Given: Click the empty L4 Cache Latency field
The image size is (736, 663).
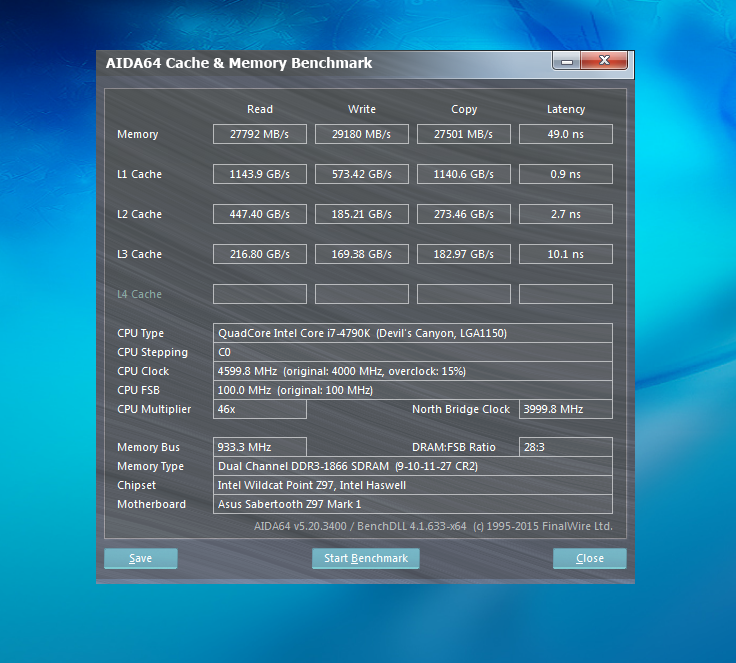Looking at the screenshot, I should (x=566, y=294).
